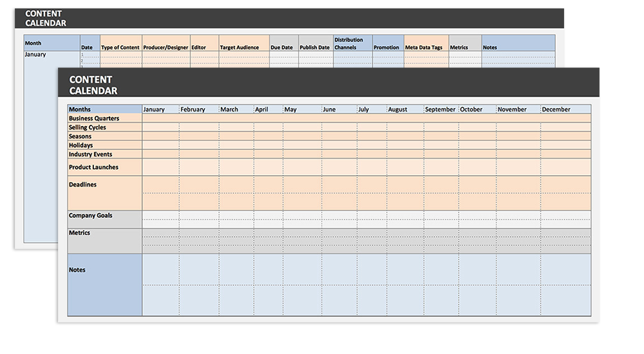Select the July column header
The width and height of the screenshot is (644, 354).
click(372, 109)
